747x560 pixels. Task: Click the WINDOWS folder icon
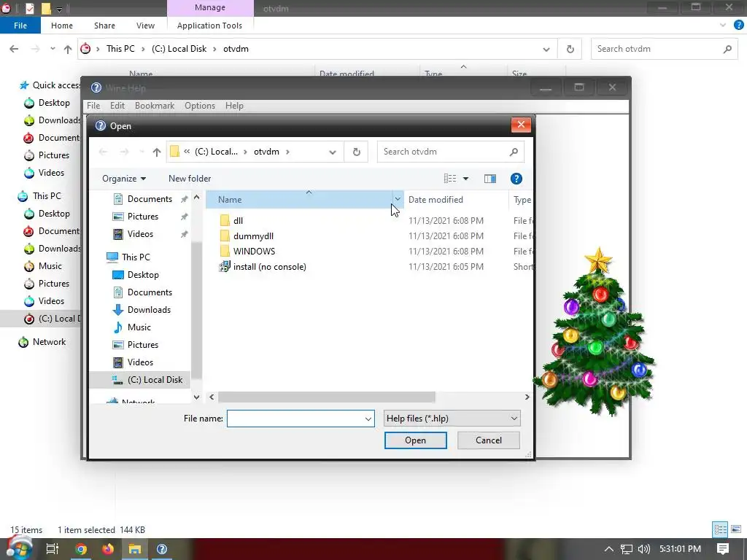pos(225,251)
